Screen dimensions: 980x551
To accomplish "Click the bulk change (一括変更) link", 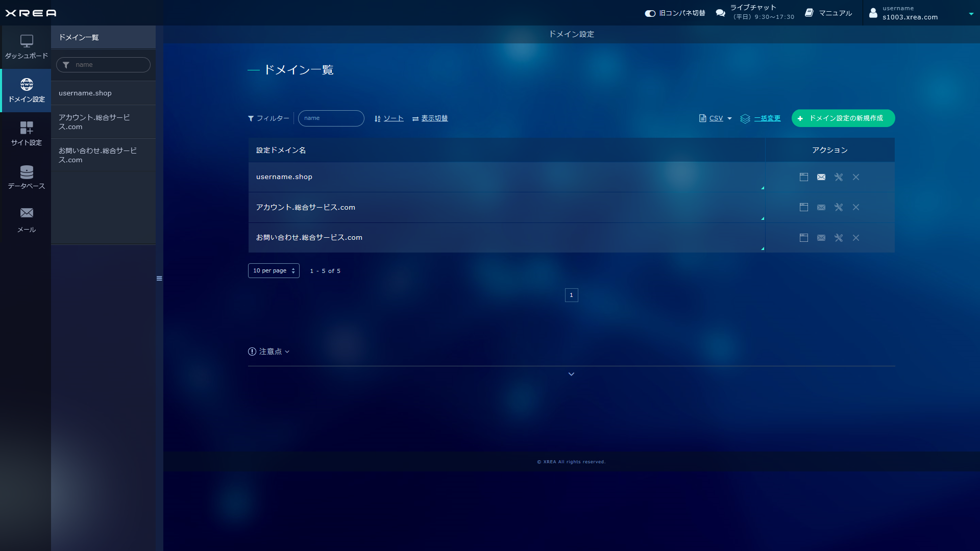I will (767, 118).
